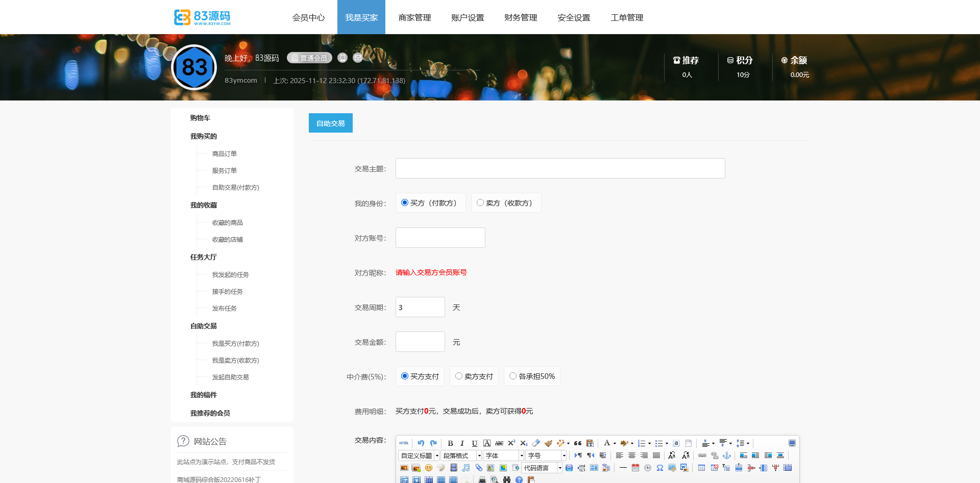Screen dimensions: 980x483
Task: Apply underline formatting in the editor
Action: (x=475, y=443)
